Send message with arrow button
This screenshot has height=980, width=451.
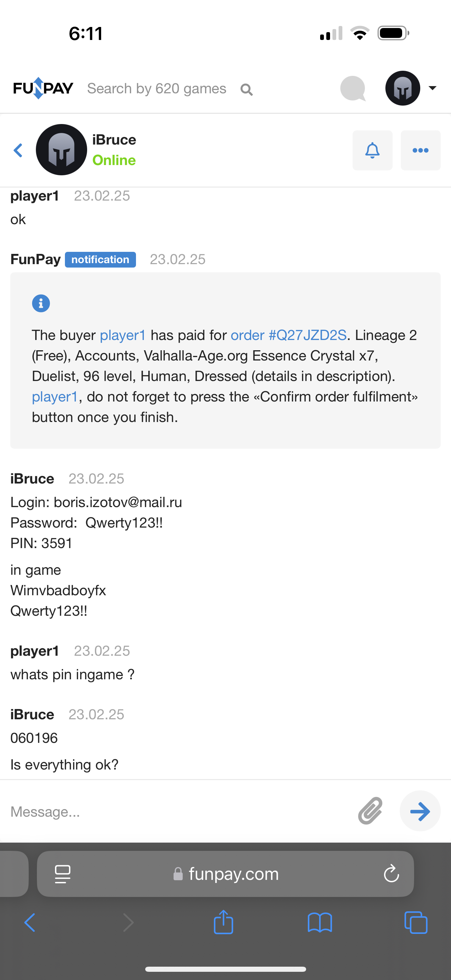point(420,811)
